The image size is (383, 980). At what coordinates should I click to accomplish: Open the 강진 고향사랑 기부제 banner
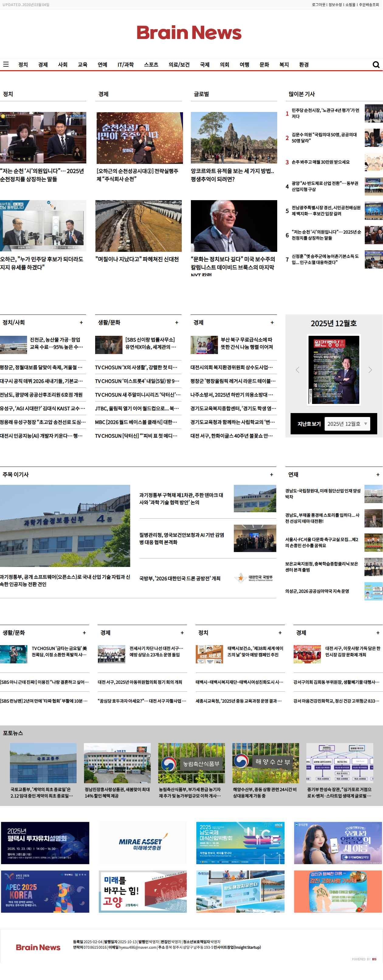tap(338, 891)
